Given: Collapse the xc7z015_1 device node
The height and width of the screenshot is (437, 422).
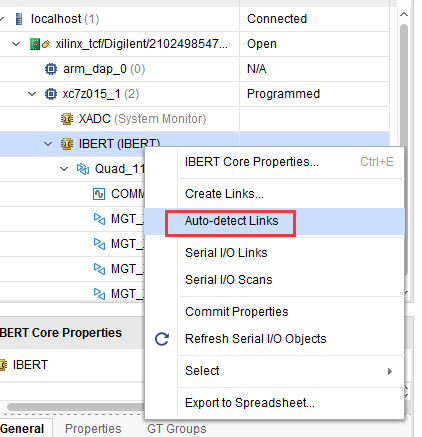Looking at the screenshot, I should 32,94.
